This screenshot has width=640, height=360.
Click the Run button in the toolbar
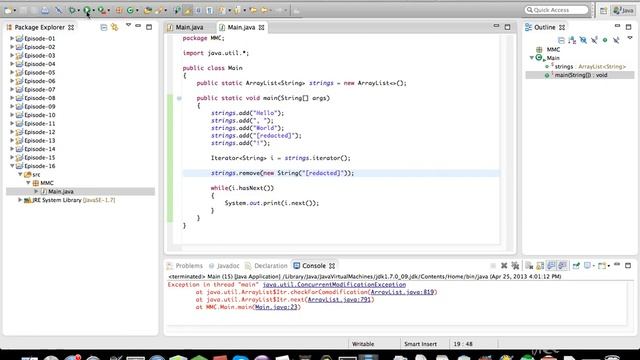(87, 10)
